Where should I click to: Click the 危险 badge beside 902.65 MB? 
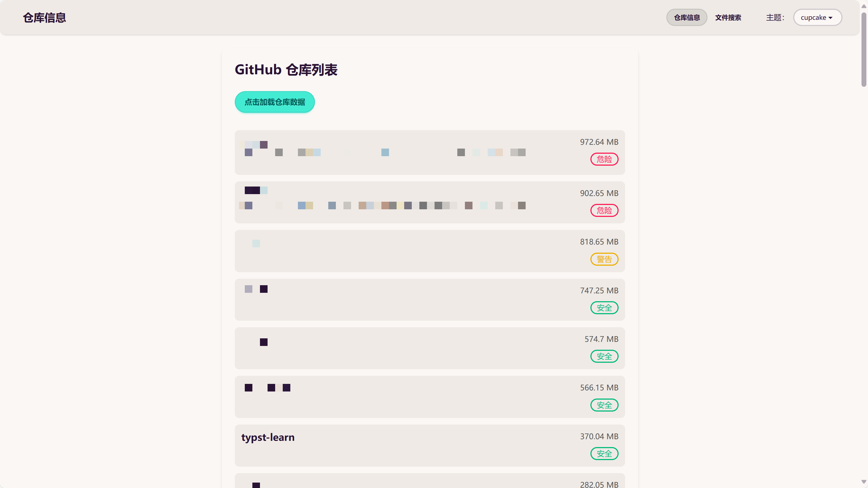coord(604,211)
